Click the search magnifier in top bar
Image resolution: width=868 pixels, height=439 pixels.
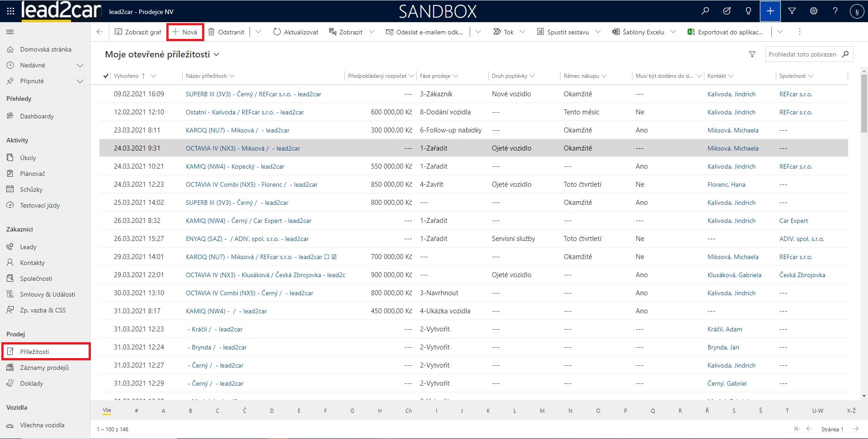coord(705,11)
